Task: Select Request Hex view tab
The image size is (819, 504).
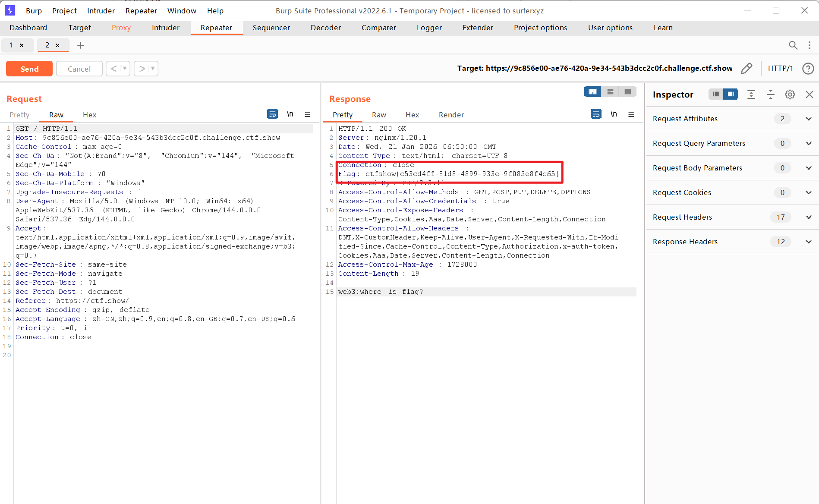Action: pos(90,115)
